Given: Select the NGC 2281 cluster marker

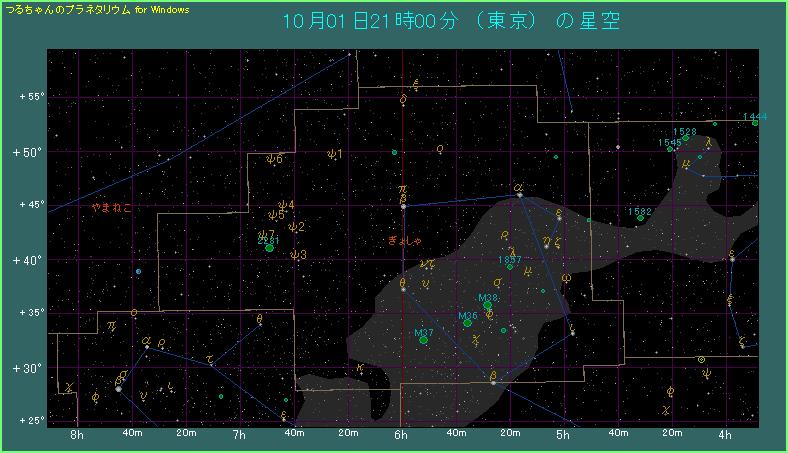Looking at the screenshot, I should (269, 247).
